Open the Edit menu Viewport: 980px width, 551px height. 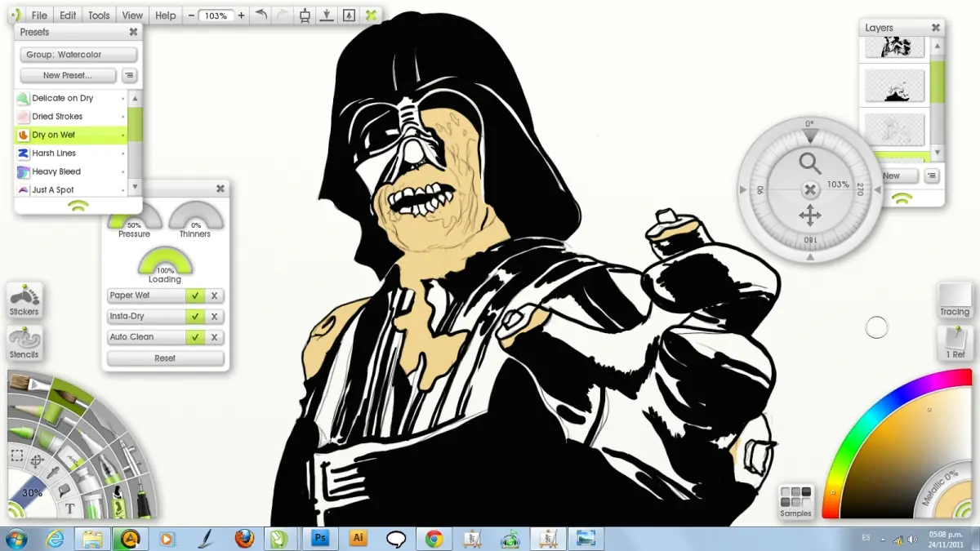click(x=68, y=16)
